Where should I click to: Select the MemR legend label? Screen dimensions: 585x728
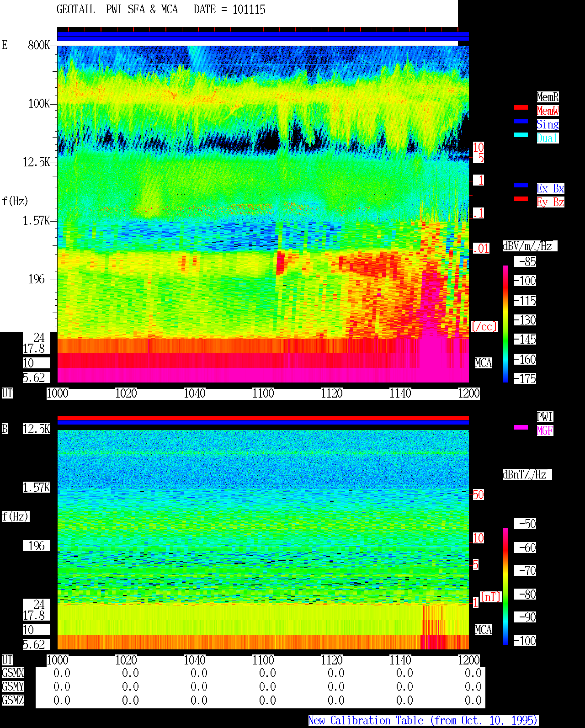tap(548, 97)
